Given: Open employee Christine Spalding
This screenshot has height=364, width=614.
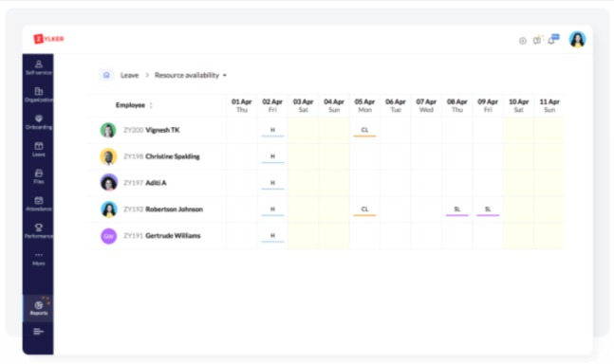Looking at the screenshot, I should pyautogui.click(x=173, y=156).
